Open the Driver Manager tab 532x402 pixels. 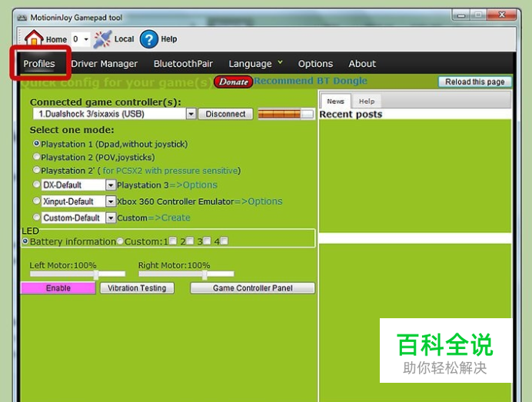(104, 64)
